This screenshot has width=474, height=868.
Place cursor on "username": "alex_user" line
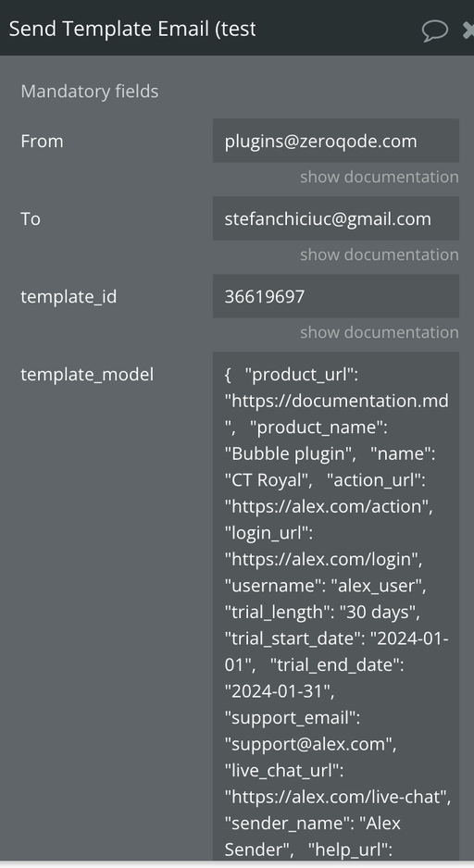pos(325,586)
